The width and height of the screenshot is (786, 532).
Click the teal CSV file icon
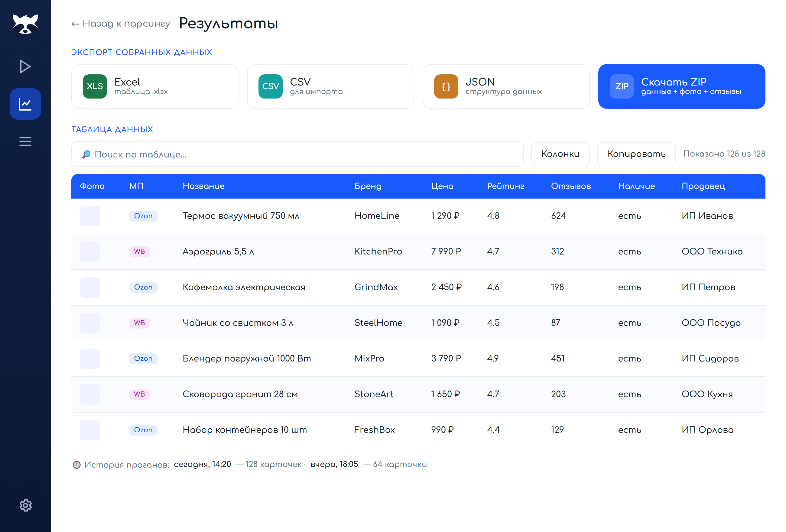point(270,86)
